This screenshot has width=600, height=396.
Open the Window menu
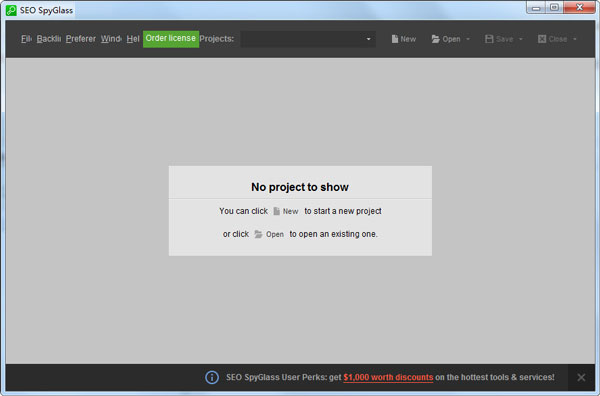click(111, 39)
